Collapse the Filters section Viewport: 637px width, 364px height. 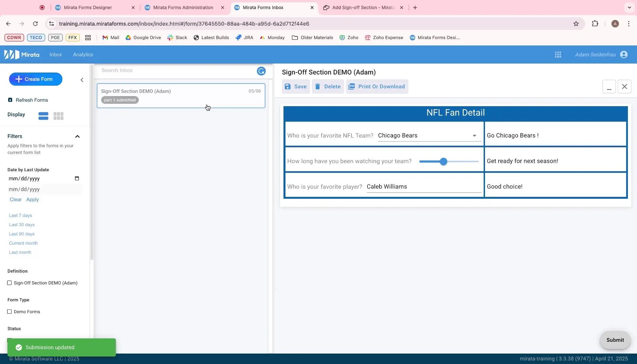(78, 136)
